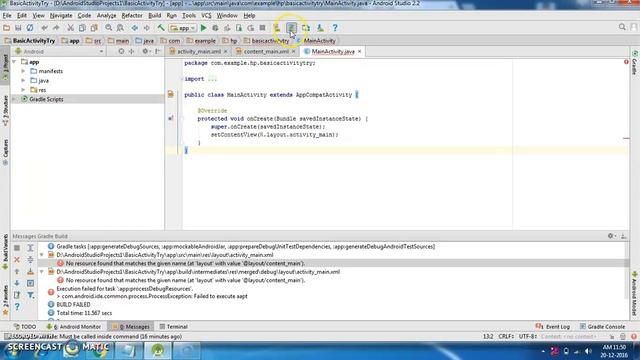The height and width of the screenshot is (360, 640).
Task: Switch to the content_main.xml editor tab
Action: pyautogui.click(x=266, y=51)
